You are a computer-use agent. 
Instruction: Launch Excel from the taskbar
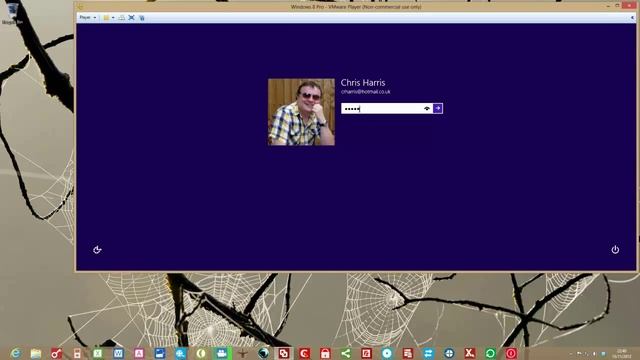98,353
